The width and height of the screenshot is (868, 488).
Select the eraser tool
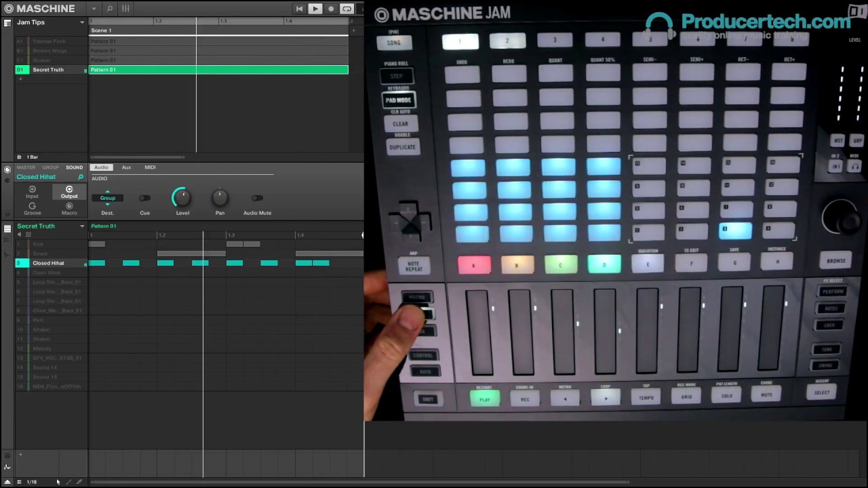(x=79, y=482)
